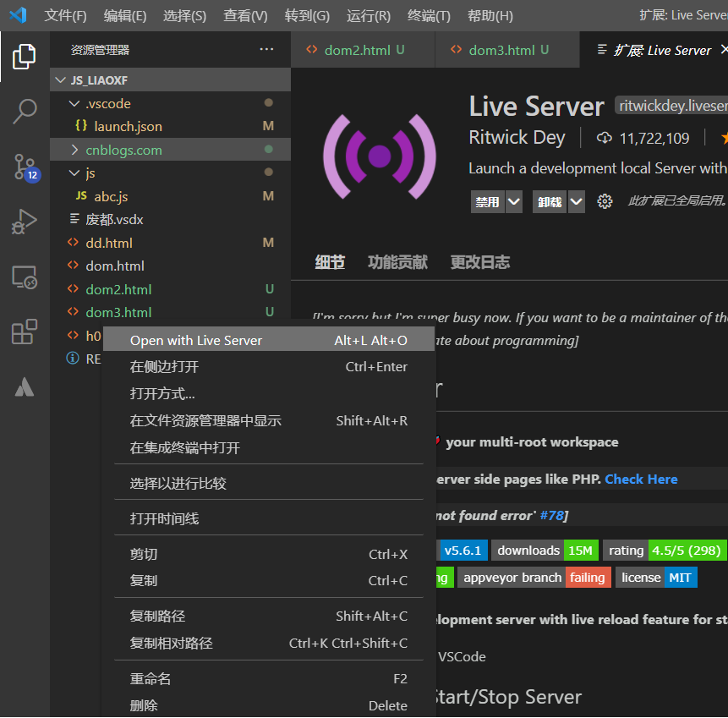Choose 剪切 (cut) from context menu

coord(269,555)
